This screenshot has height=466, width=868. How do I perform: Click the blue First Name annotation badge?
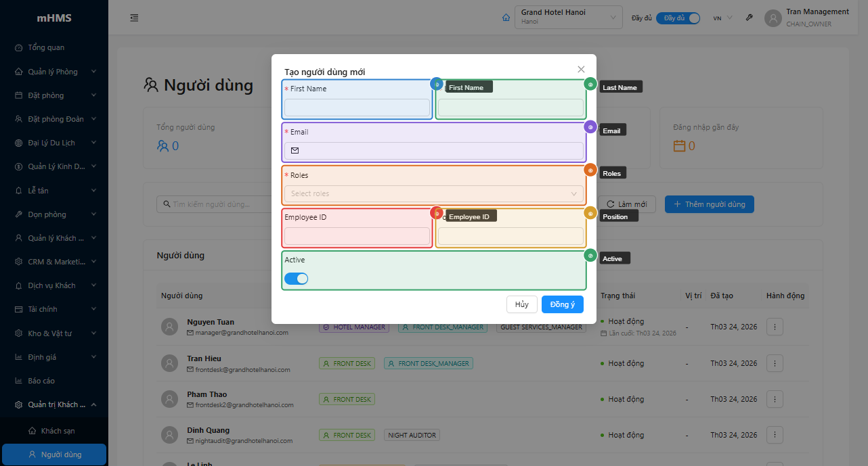(437, 85)
